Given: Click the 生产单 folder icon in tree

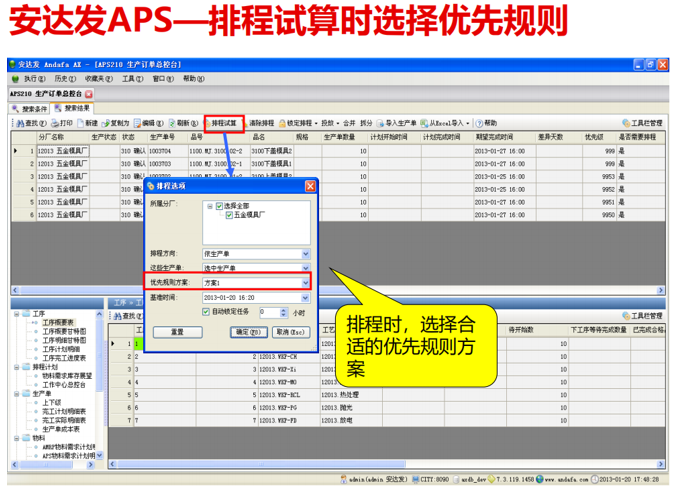Looking at the screenshot, I should (27, 394).
